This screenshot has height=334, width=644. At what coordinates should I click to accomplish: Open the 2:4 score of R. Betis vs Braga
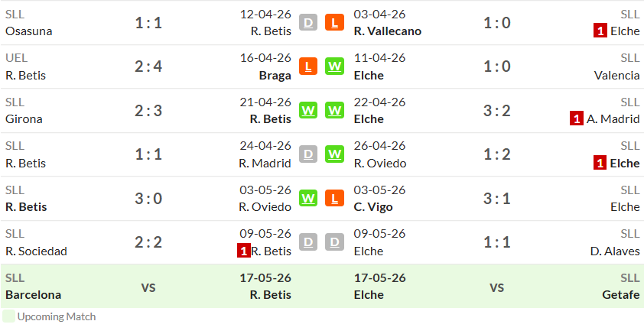(148, 66)
